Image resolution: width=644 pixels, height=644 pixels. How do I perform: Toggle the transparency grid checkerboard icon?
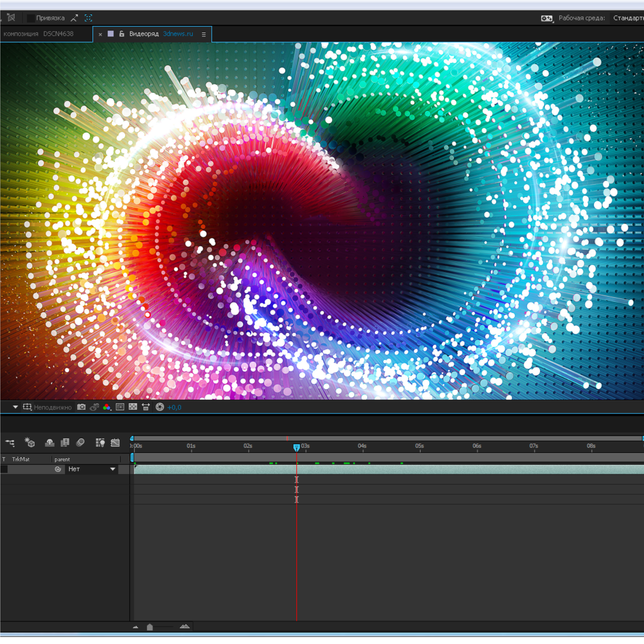tap(133, 407)
